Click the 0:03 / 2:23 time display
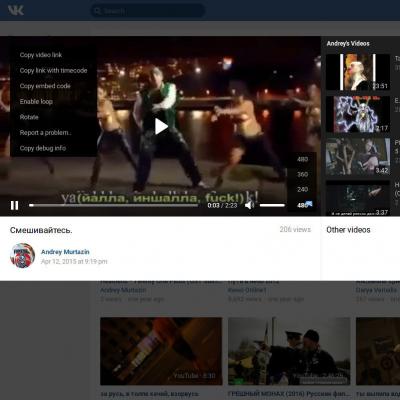400x400 pixels. [x=222, y=205]
